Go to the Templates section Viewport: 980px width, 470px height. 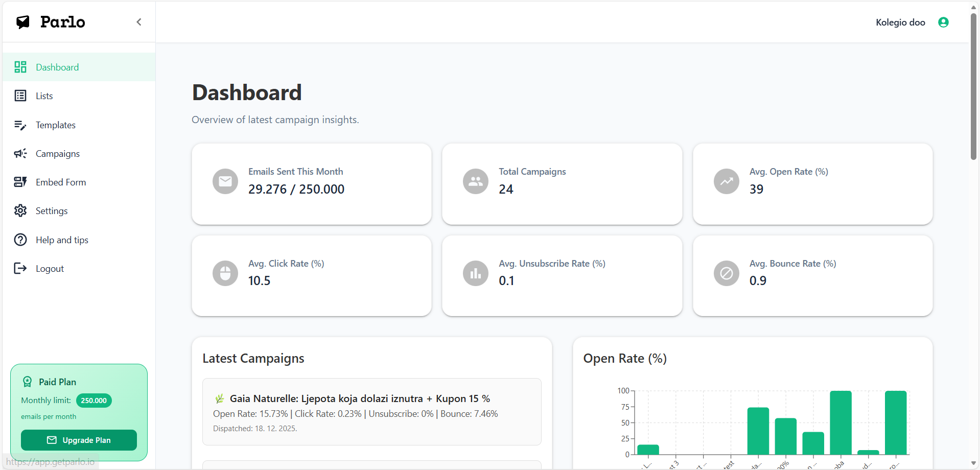(55, 125)
